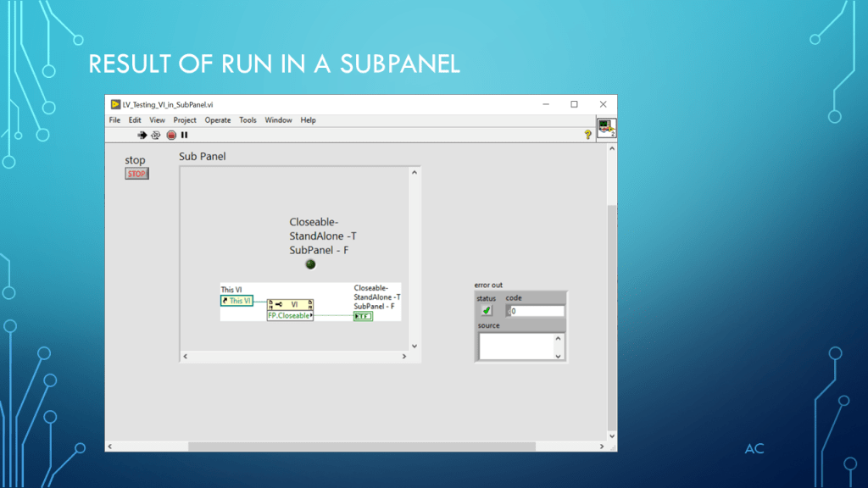
Task: Click the FP.Closeable property node
Action: (290, 315)
